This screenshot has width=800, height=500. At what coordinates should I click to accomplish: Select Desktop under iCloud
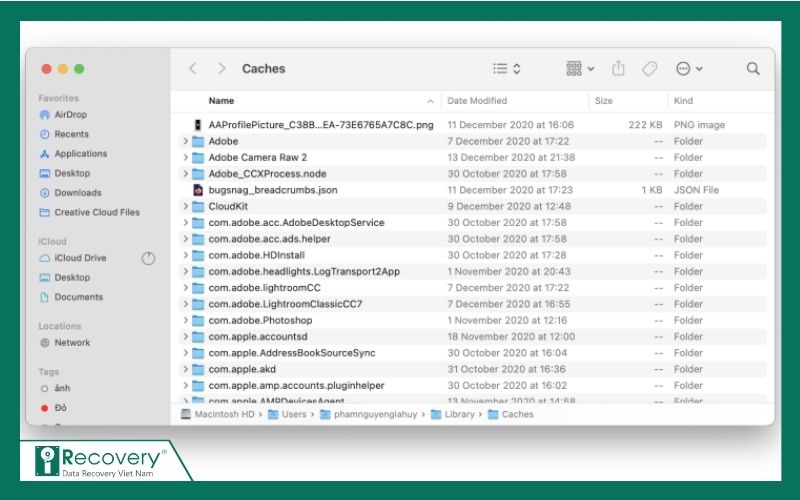65,278
